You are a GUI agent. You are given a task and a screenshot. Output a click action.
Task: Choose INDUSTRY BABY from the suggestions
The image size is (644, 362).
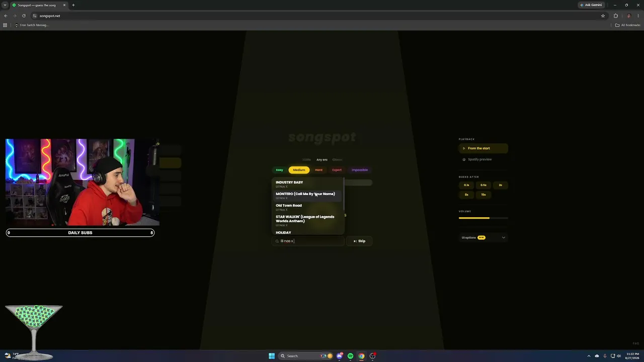pos(307,184)
